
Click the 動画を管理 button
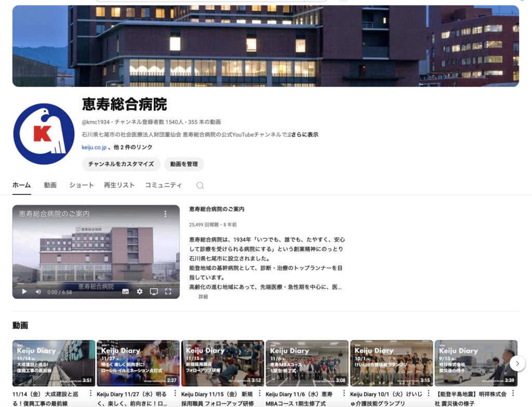point(184,164)
